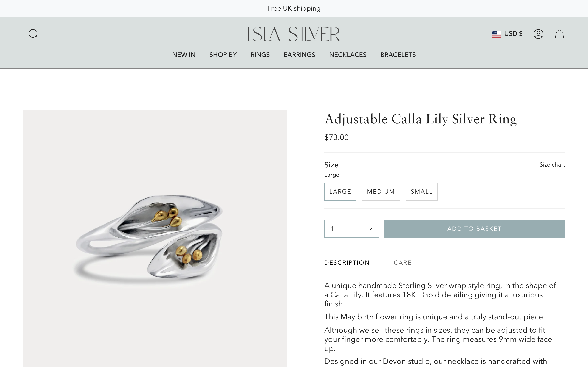Image resolution: width=588 pixels, height=367 pixels.
Task: Open the NECKLACES menu item
Action: [x=348, y=55]
